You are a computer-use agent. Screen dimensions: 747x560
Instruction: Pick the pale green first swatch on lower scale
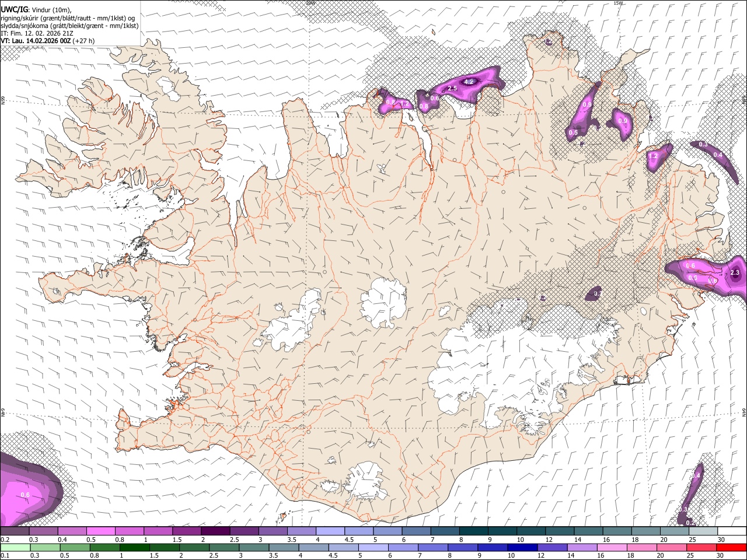(15, 548)
